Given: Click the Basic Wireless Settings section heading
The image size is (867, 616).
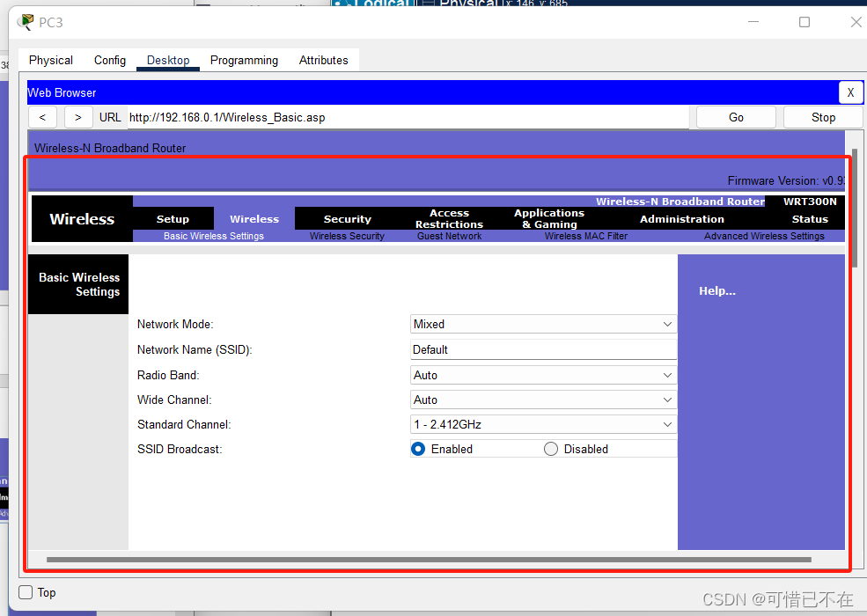Looking at the screenshot, I should pyautogui.click(x=79, y=284).
